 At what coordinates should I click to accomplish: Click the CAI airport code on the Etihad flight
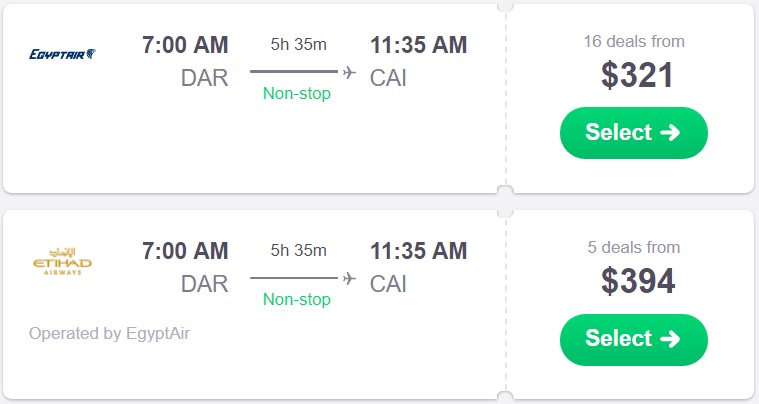(x=388, y=284)
